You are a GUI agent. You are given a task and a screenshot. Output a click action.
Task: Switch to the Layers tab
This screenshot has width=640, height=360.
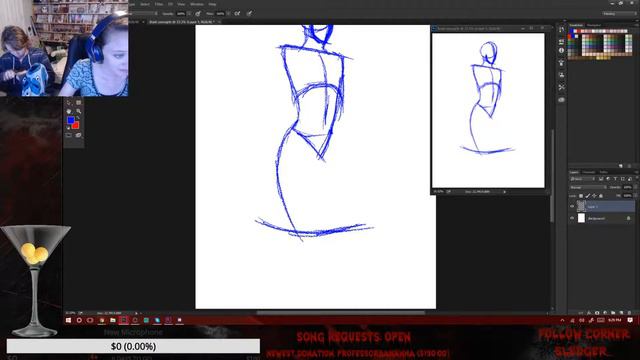[x=574, y=172]
